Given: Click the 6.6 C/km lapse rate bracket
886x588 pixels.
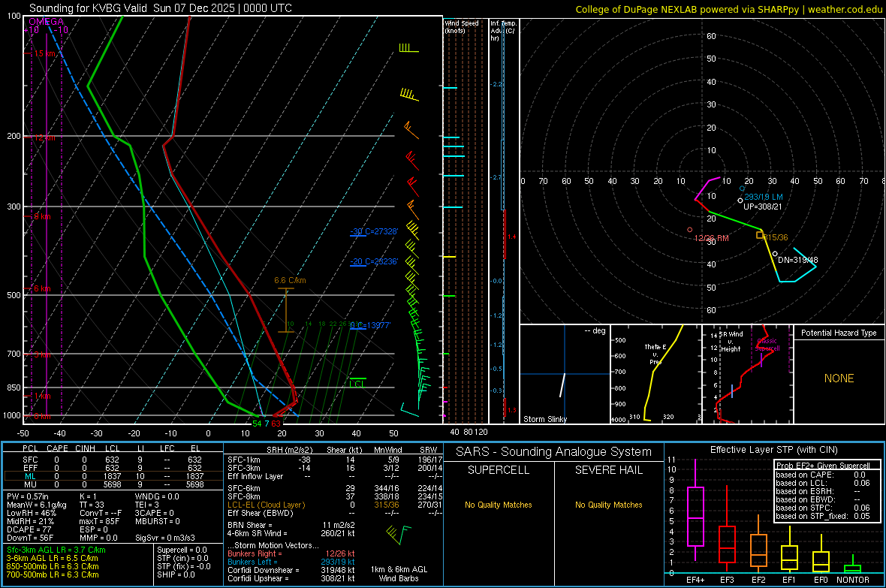Looking at the screenshot, I should (x=286, y=310).
